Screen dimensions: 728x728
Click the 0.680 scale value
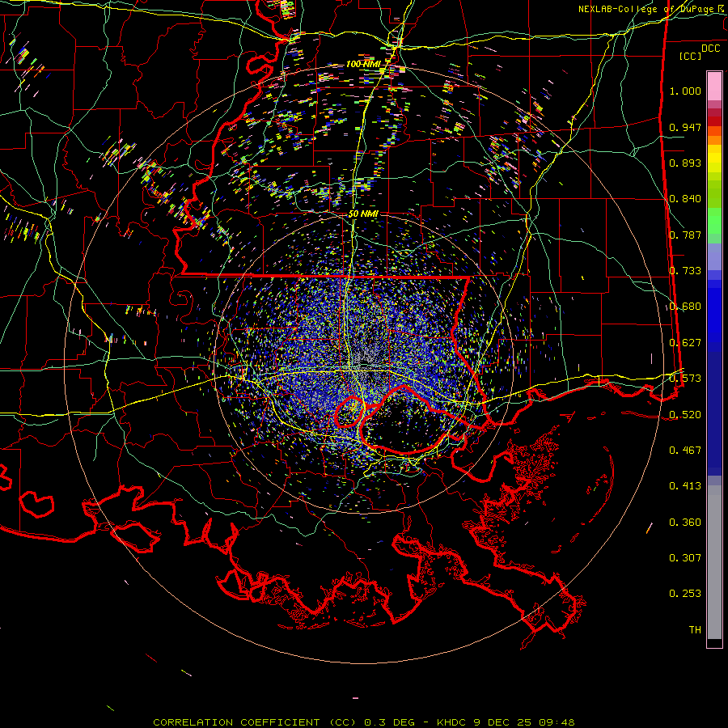[x=685, y=307]
